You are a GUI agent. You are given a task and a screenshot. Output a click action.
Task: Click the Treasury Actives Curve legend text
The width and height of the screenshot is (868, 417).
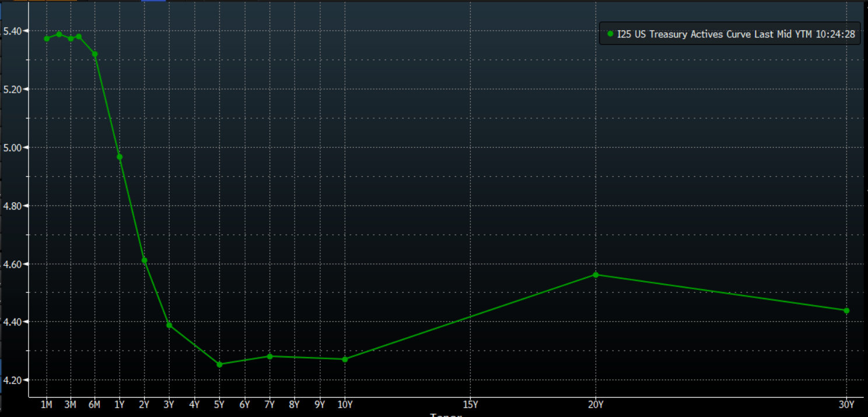pyautogui.click(x=703, y=34)
